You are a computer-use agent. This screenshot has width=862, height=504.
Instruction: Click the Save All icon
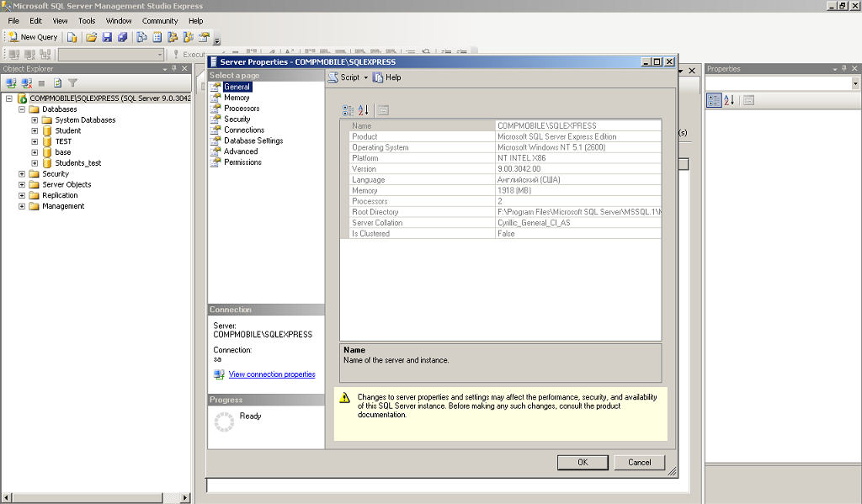click(x=123, y=37)
